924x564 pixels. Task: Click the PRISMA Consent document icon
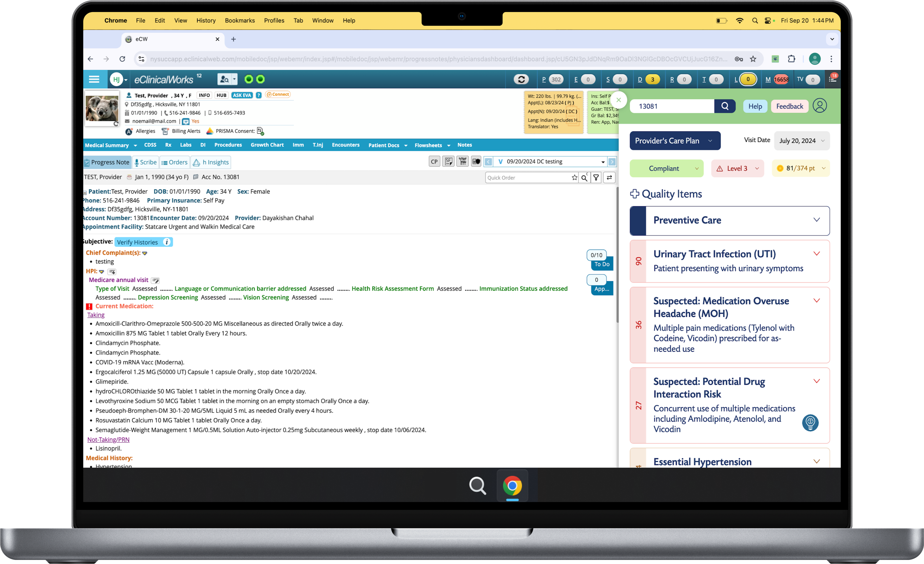pos(260,131)
